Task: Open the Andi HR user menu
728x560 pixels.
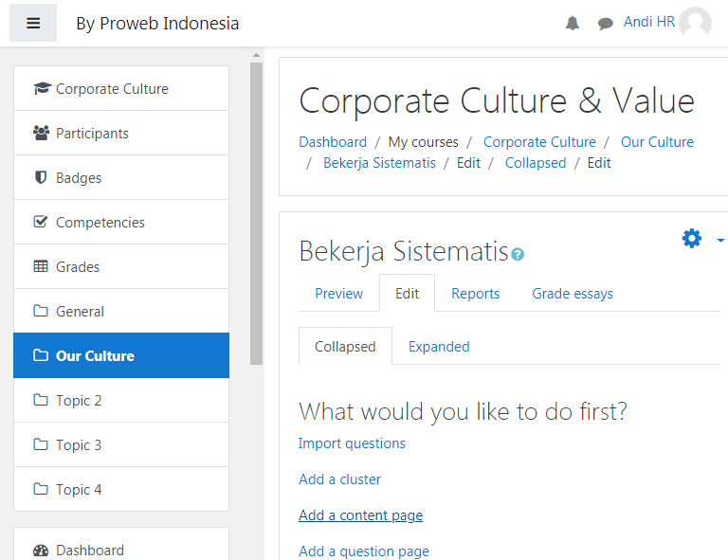Action: click(648, 22)
